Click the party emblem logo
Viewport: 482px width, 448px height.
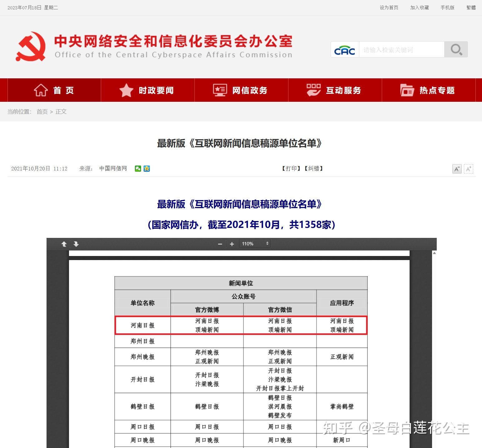[x=31, y=46]
